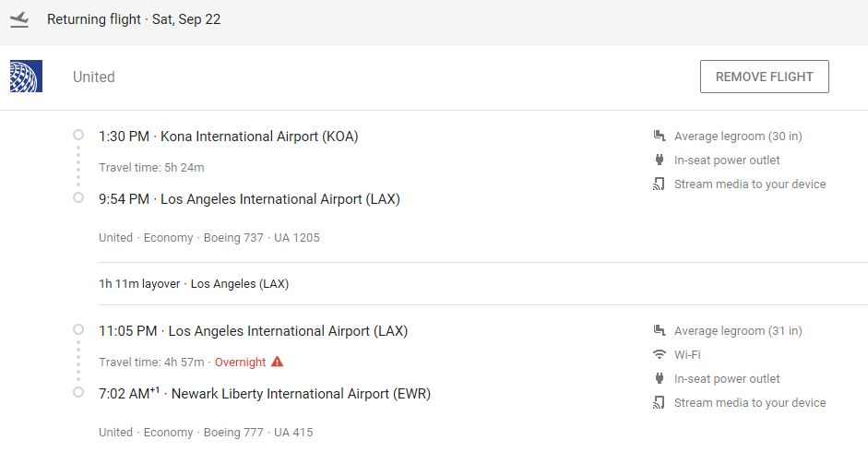Click the red overnight warning triangle icon
This screenshot has width=868, height=452.
(x=278, y=363)
